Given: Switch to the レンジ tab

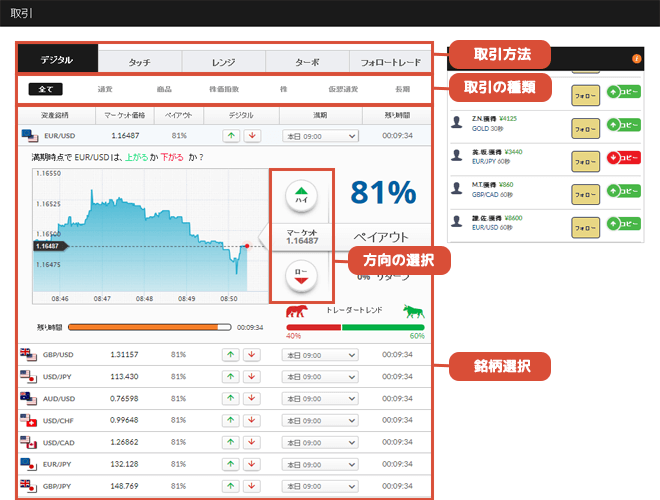Looking at the screenshot, I should [224, 62].
